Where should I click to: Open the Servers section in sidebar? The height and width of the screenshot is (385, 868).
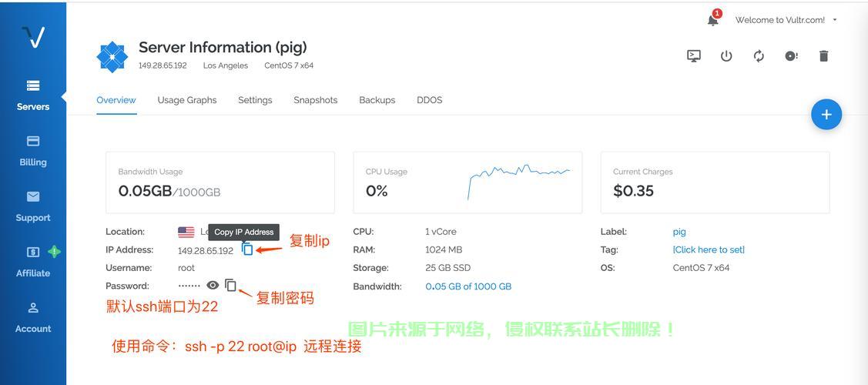[x=32, y=95]
